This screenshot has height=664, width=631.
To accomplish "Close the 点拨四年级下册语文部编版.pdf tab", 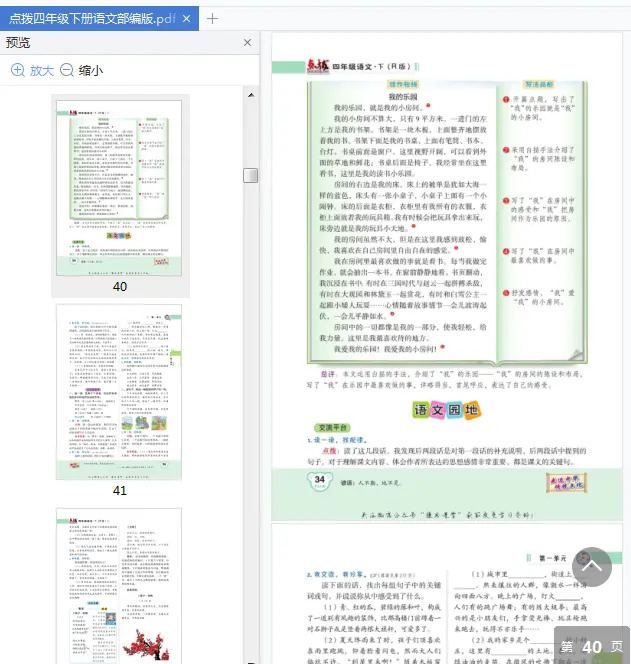I will [x=186, y=19].
